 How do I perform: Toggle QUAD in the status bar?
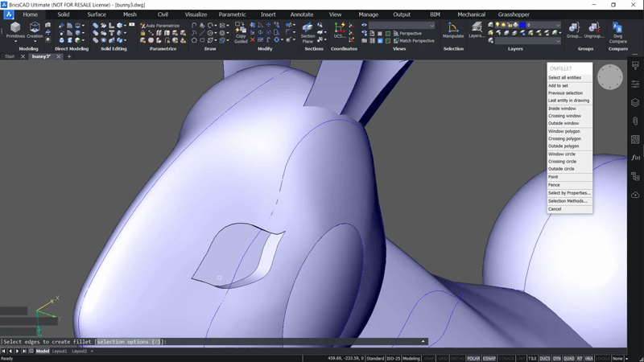tap(569, 358)
